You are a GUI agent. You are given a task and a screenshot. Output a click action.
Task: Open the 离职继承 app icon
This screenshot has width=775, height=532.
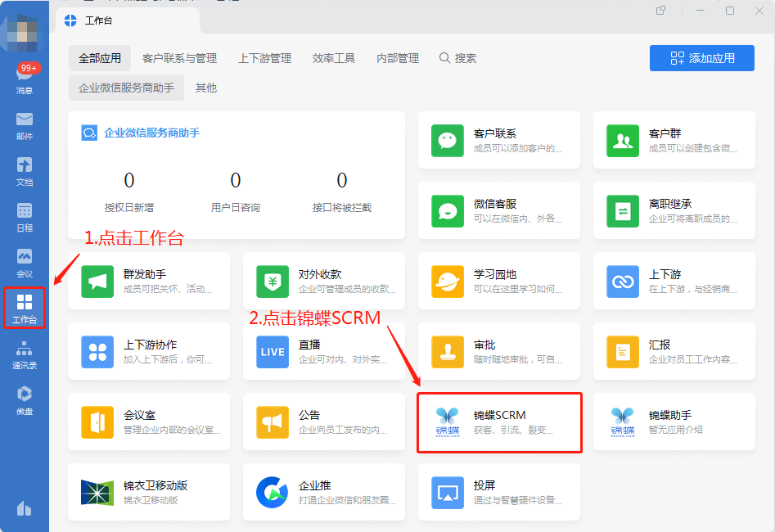coord(622,211)
